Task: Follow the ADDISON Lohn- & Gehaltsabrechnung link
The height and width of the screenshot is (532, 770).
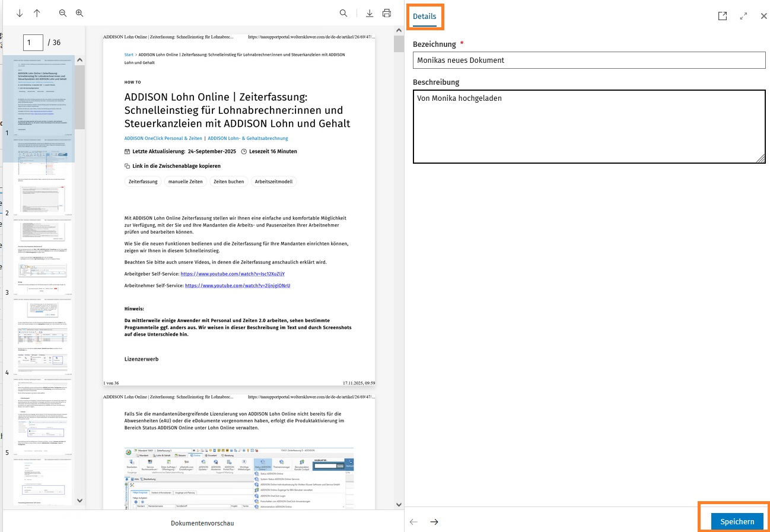Action: (248, 138)
